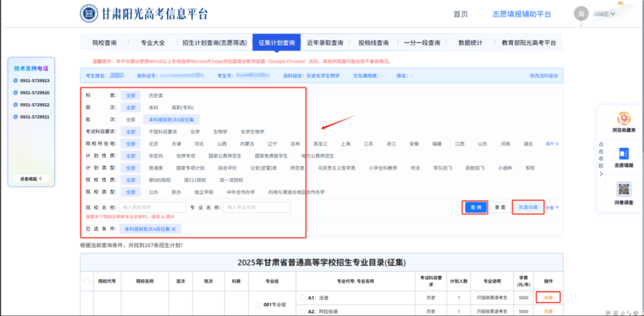Focus the 院校名称 input field

pos(153,207)
